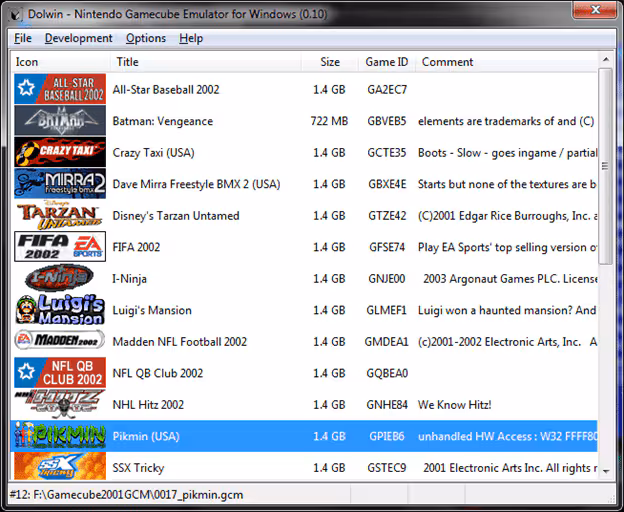Click the GNHE84 game ID cell
The width and height of the screenshot is (624, 512).
click(387, 405)
